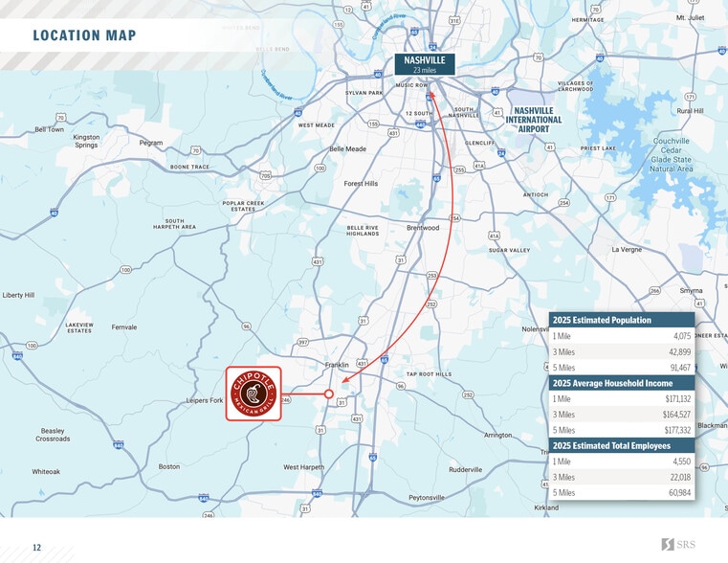The height and width of the screenshot is (563, 728).
Task: Click the route 266 shield near Smyrna
Action: tap(654, 290)
